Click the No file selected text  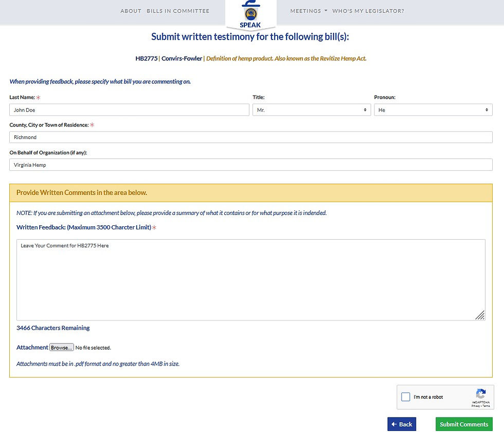click(93, 348)
